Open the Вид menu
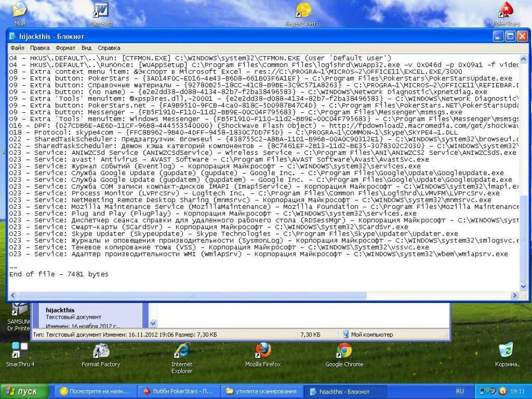This screenshot has height=399, width=532. coord(87,48)
